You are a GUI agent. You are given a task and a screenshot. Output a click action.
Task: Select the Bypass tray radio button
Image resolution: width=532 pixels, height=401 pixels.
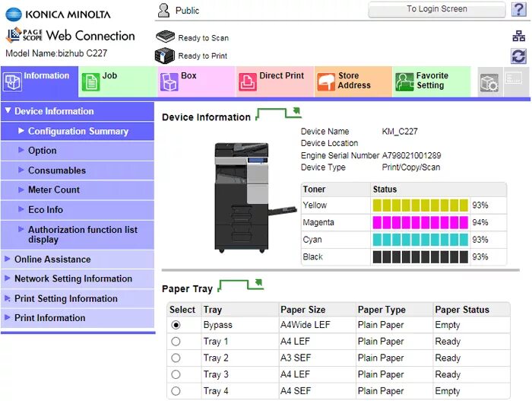tap(176, 325)
